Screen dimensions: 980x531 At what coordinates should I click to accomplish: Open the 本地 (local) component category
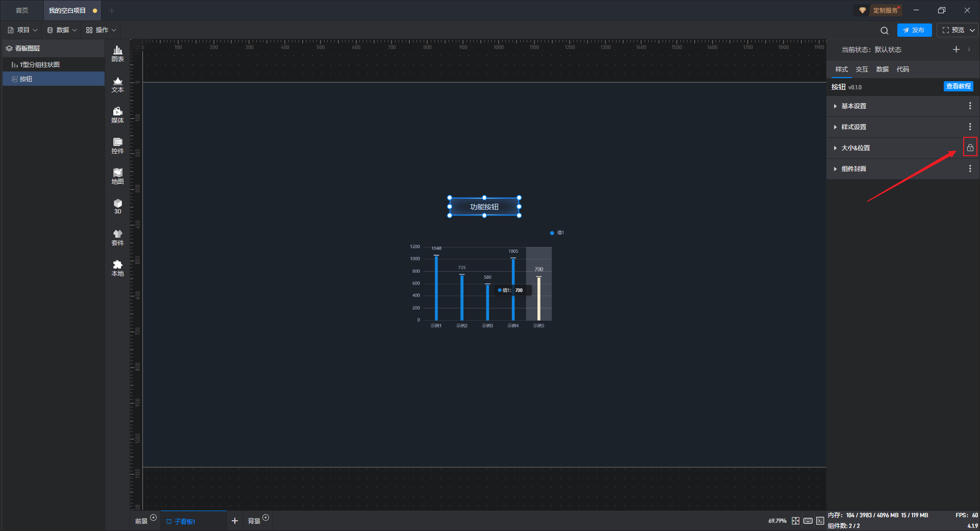[x=117, y=268]
